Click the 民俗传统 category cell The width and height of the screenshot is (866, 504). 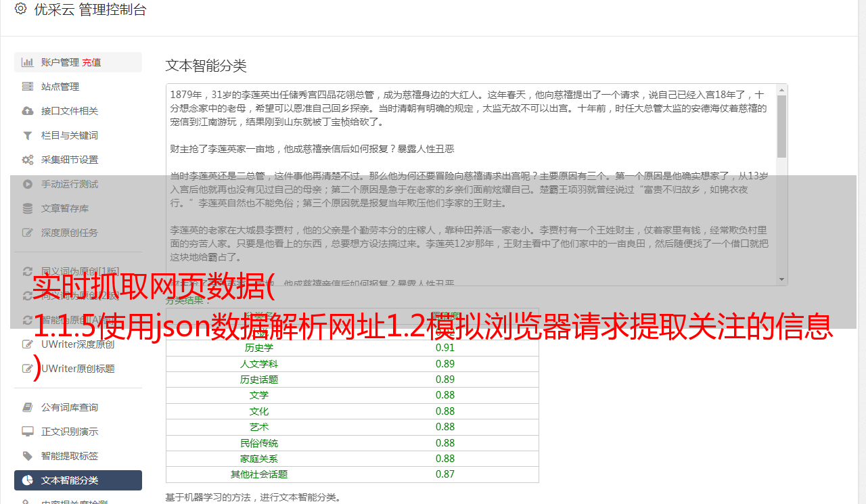(x=259, y=443)
